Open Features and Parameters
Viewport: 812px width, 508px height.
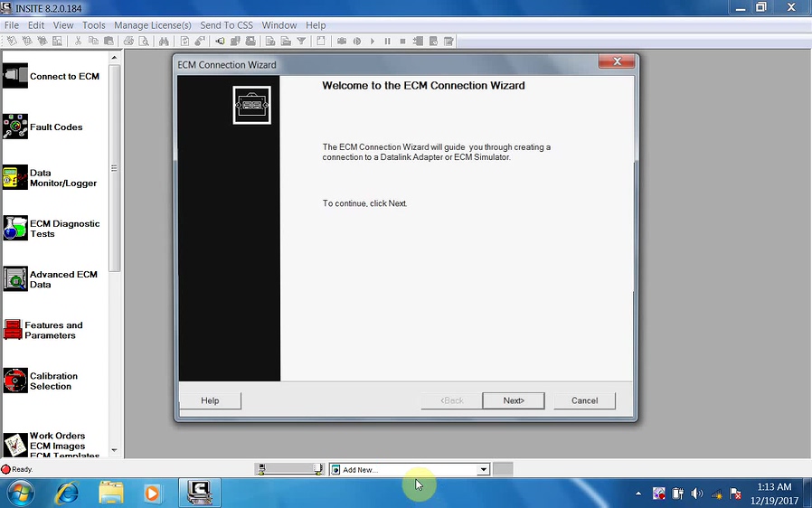pyautogui.click(x=43, y=330)
